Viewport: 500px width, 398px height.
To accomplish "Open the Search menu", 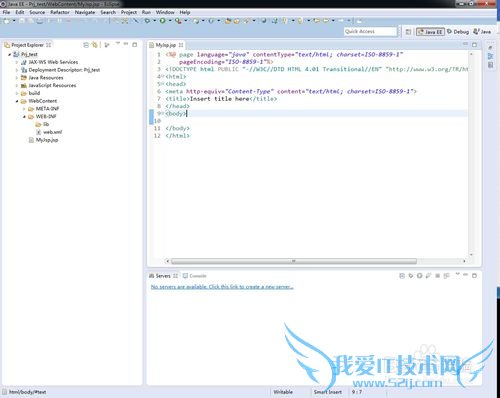I will click(108, 12).
